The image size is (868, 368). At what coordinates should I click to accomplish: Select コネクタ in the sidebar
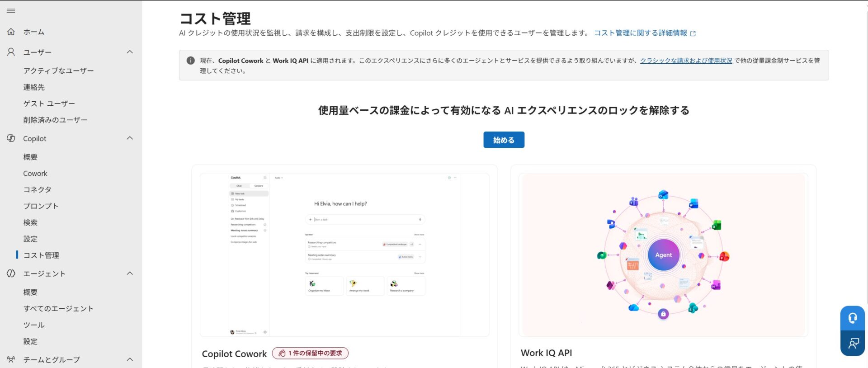click(38, 189)
